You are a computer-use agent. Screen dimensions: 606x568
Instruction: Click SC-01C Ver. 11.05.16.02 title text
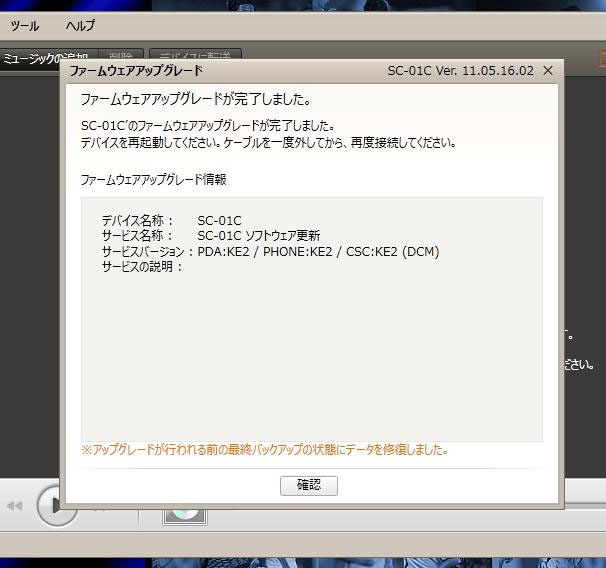[460, 71]
